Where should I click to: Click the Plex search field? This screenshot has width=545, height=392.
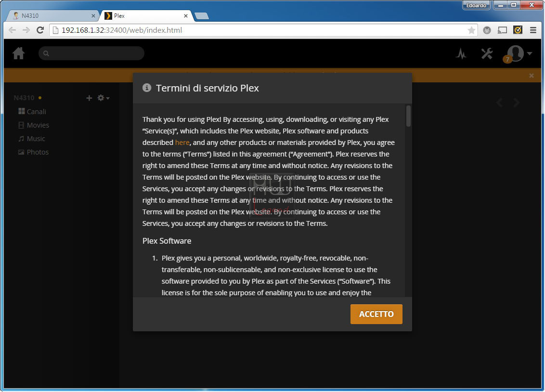(x=91, y=53)
